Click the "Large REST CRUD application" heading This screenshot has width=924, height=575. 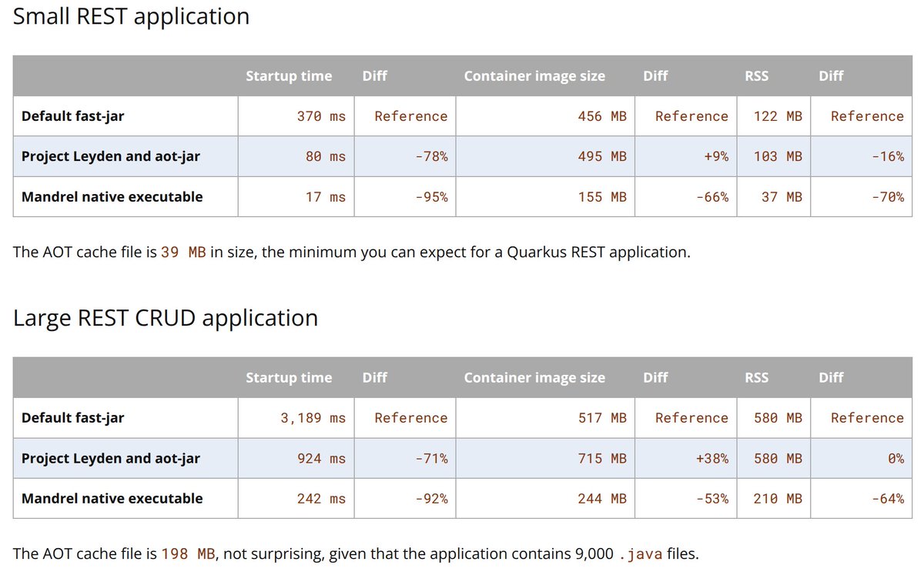(x=166, y=318)
